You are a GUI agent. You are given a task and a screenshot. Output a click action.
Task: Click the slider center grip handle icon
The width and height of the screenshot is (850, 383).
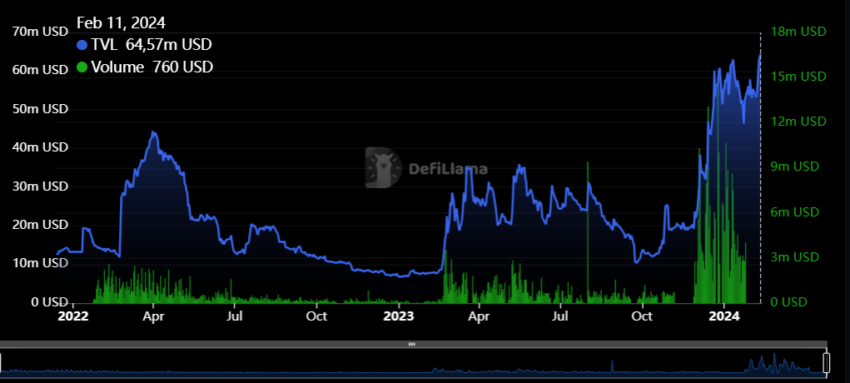[412, 344]
